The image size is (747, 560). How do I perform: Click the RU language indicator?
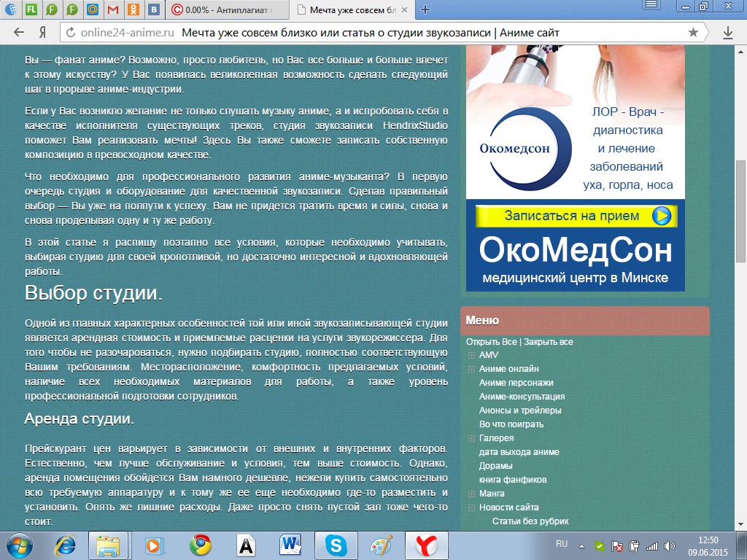(x=562, y=544)
